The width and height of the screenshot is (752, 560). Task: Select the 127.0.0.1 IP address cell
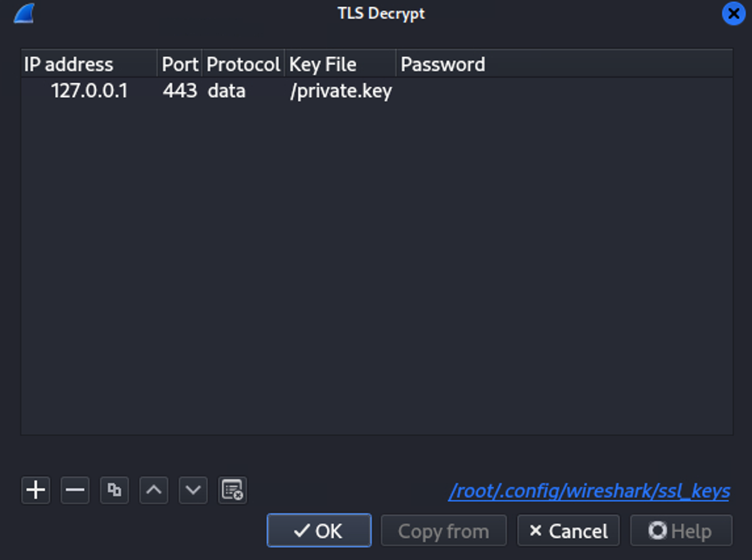89,91
